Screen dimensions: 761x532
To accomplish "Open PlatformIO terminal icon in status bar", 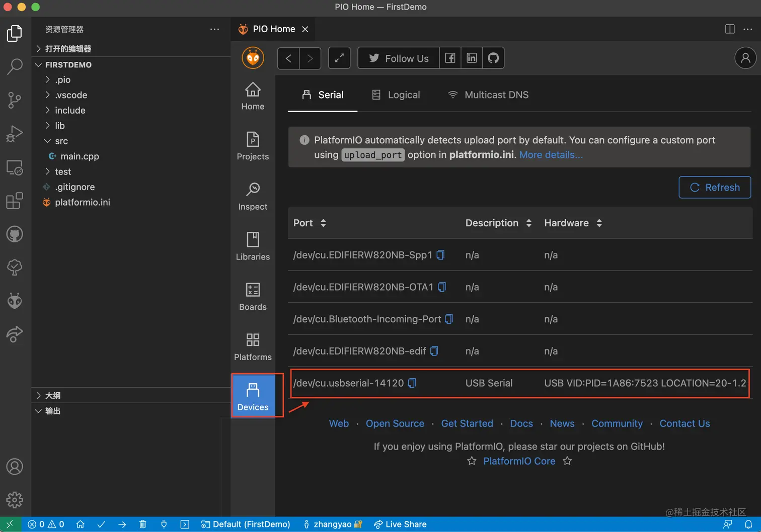I will point(185,524).
